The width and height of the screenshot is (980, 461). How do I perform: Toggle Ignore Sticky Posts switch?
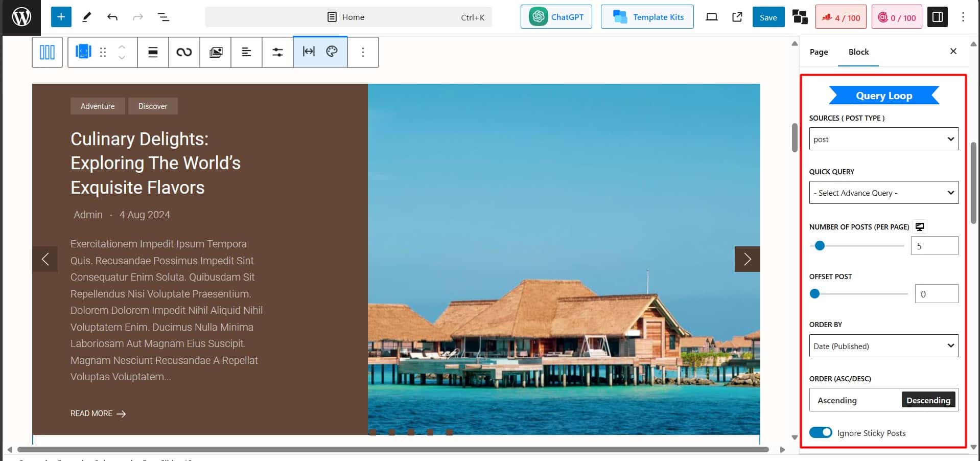point(821,432)
